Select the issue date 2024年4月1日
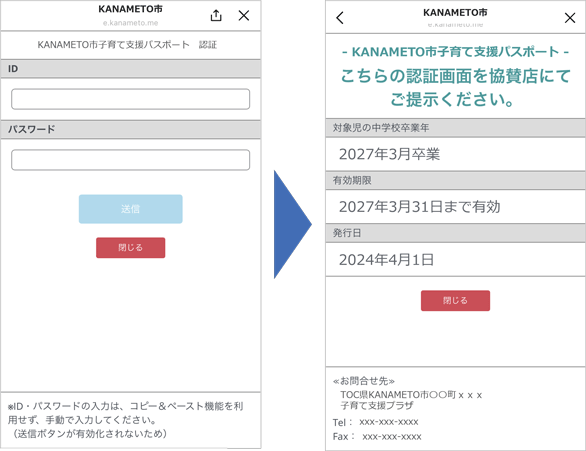Viewport: 586px width, 451px height. pos(386,260)
